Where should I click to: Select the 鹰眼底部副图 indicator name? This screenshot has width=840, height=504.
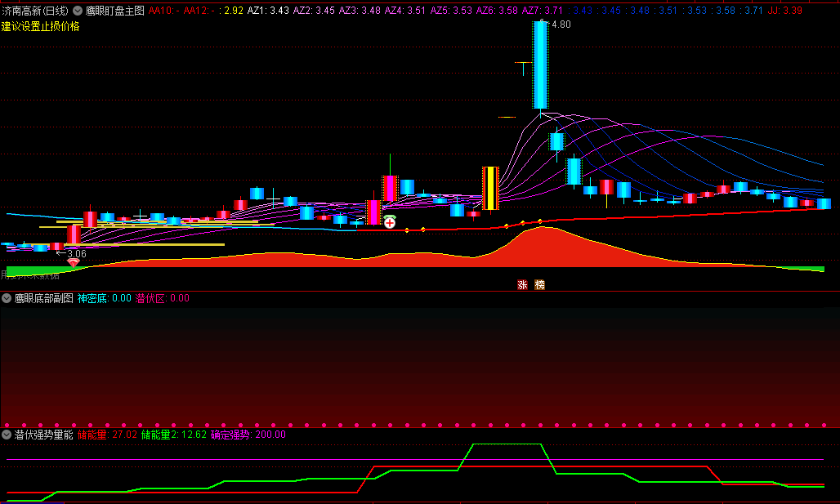[x=44, y=298]
